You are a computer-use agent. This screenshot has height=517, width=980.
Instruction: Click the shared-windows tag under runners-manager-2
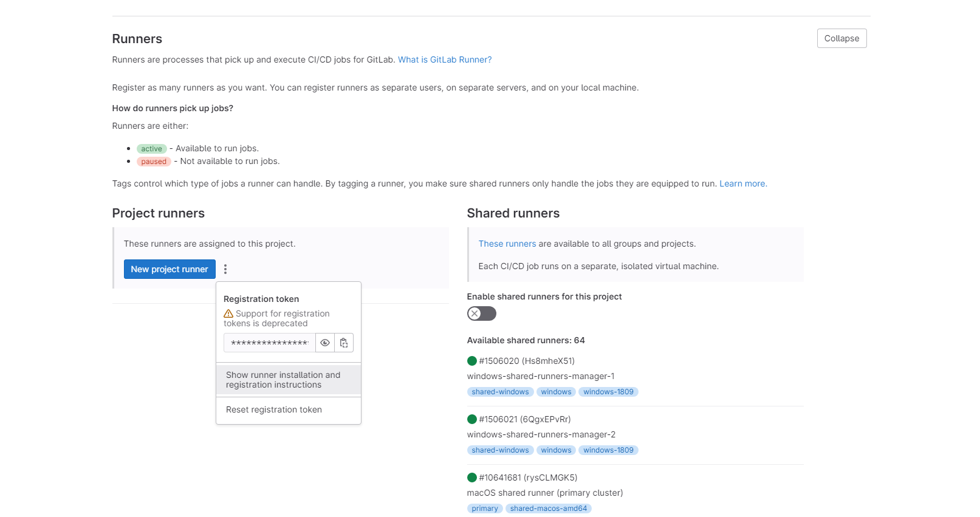click(501, 450)
